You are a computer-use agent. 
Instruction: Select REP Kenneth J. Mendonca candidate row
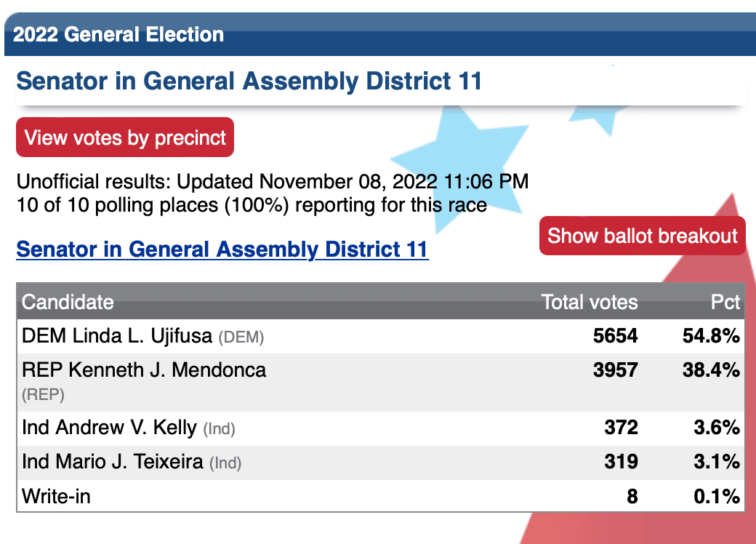381,383
